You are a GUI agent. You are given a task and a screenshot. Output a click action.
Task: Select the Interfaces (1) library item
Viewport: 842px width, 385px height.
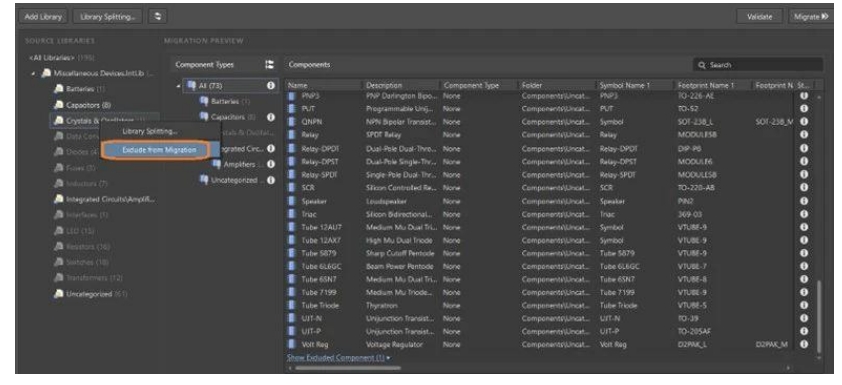click(81, 215)
